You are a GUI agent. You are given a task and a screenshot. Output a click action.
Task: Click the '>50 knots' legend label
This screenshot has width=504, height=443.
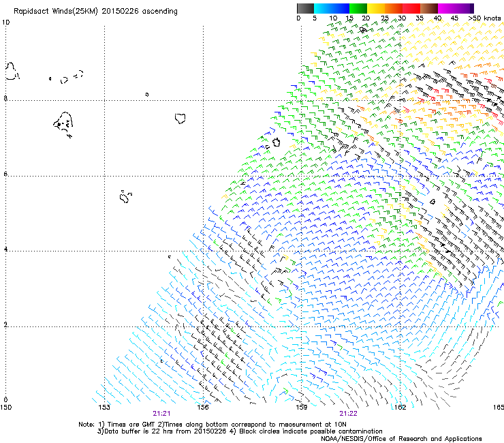pos(485,18)
